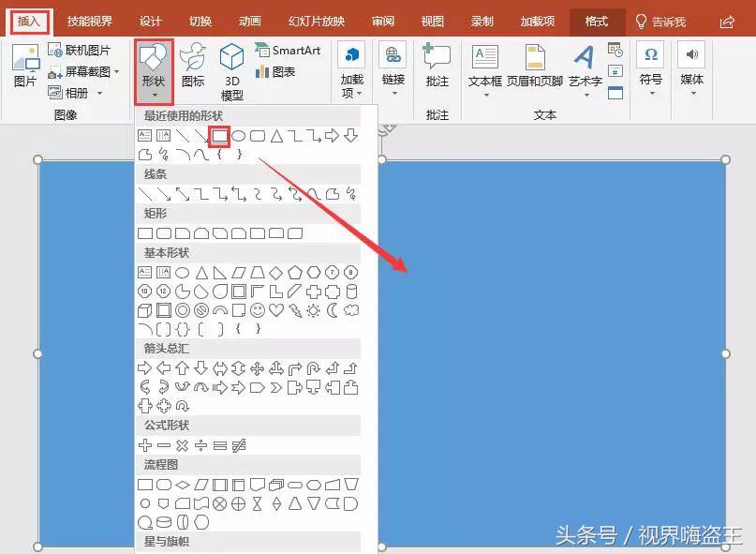Pick the Moon shape
The width and height of the screenshot is (756, 554).
(x=333, y=310)
